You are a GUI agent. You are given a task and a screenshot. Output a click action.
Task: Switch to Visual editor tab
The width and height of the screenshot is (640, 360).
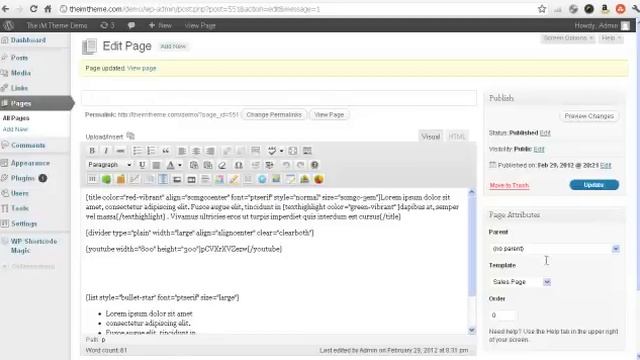[431, 136]
